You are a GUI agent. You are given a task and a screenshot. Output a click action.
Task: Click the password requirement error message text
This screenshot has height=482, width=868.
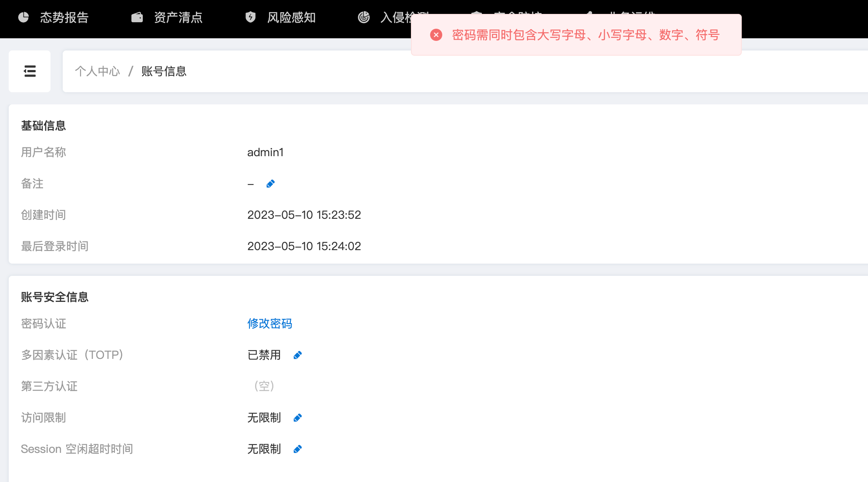pos(585,35)
